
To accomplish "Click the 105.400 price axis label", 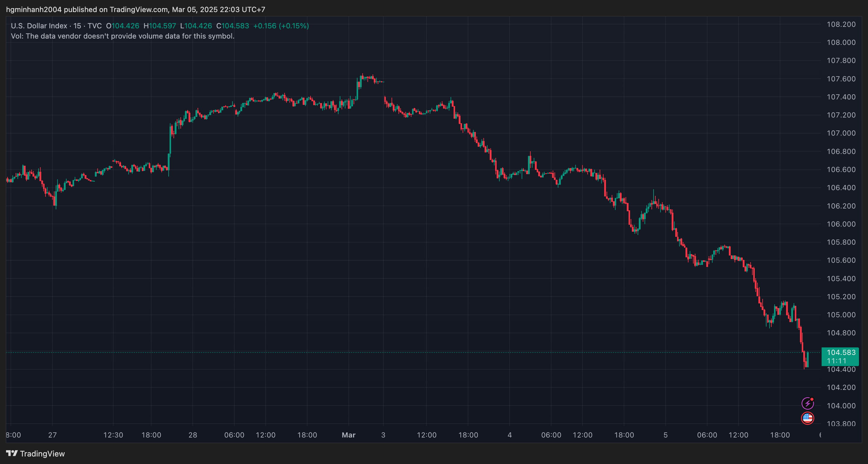I will click(841, 278).
